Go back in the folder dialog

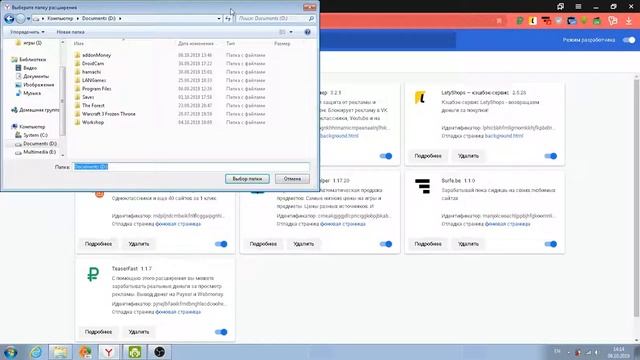pyautogui.click(x=9, y=18)
